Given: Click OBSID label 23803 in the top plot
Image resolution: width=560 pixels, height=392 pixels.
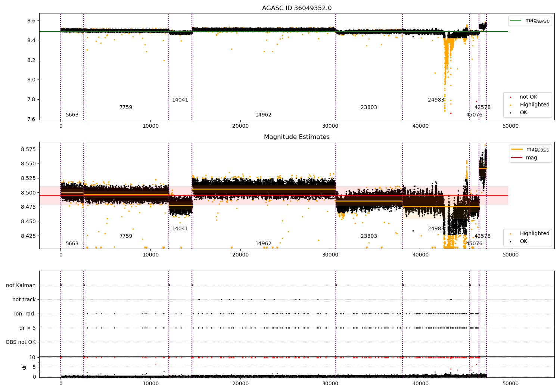Looking at the screenshot, I should (369, 108).
